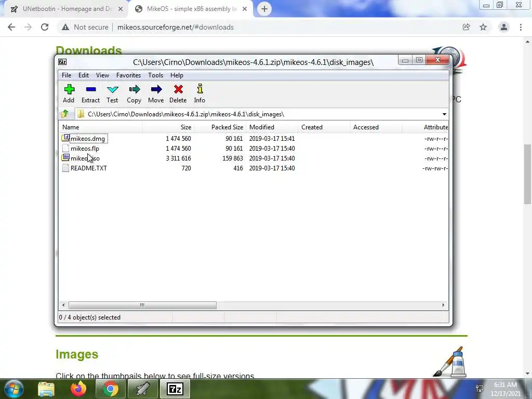
Task: Reload the Chrome page
Action: pos(45,27)
